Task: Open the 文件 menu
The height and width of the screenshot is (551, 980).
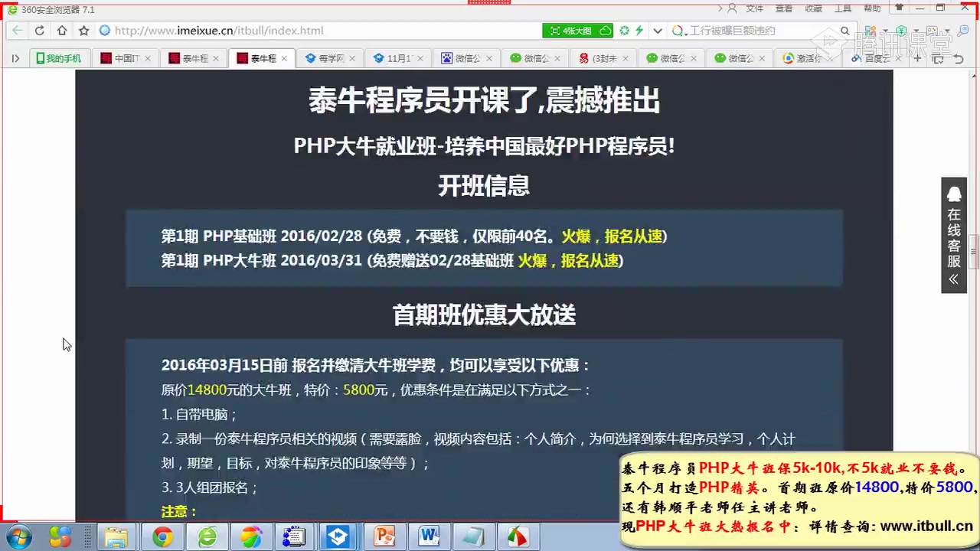Action: tap(755, 8)
